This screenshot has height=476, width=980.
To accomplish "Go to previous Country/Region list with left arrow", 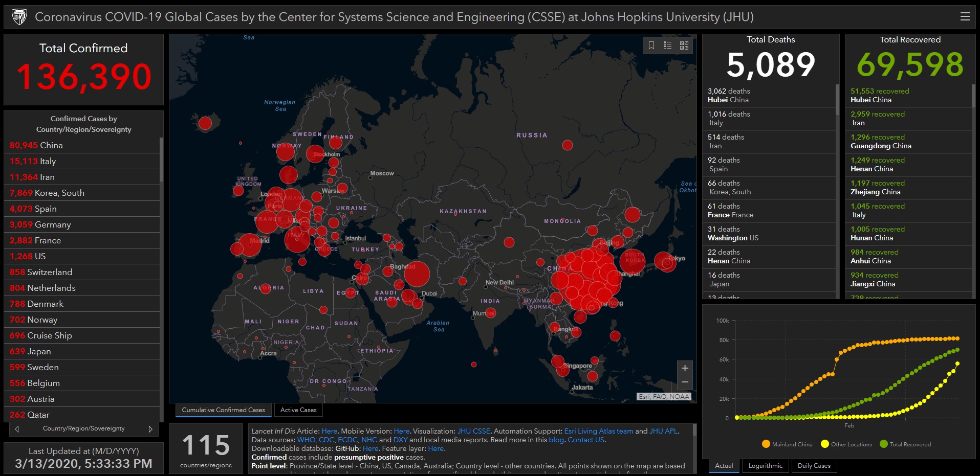I will tap(17, 429).
